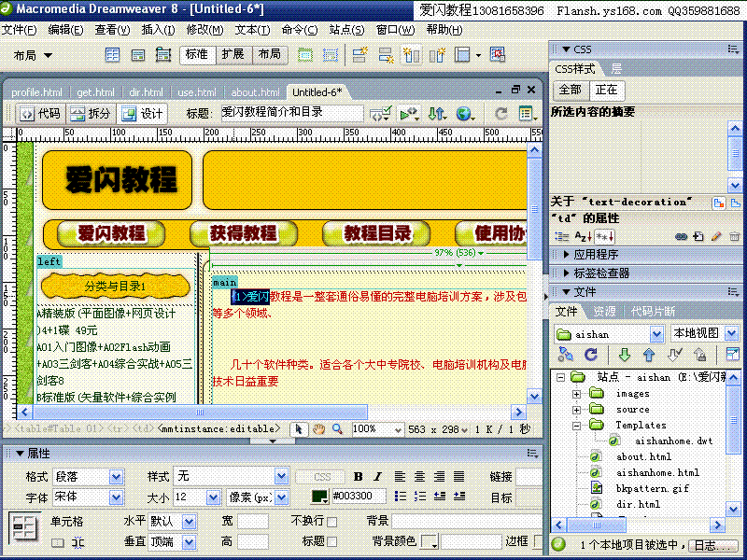Click the 教程目录 navigation button
The height and width of the screenshot is (560, 747).
pyautogui.click(x=376, y=233)
